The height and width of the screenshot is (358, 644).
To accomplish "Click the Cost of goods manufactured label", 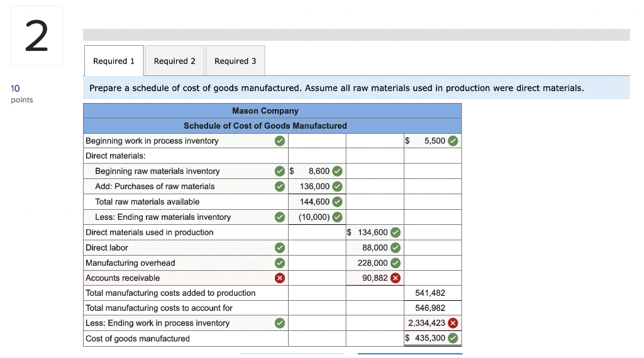I will point(138,339).
